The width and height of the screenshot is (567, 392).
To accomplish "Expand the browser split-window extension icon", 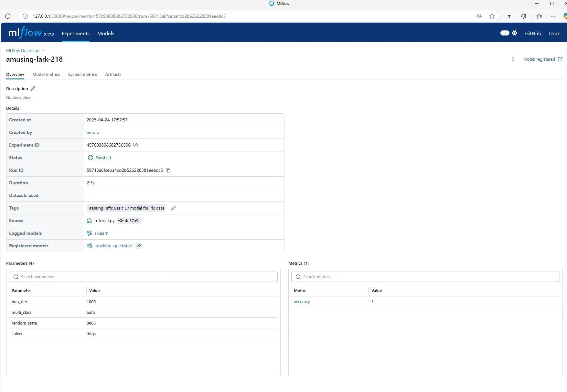I will coord(523,16).
